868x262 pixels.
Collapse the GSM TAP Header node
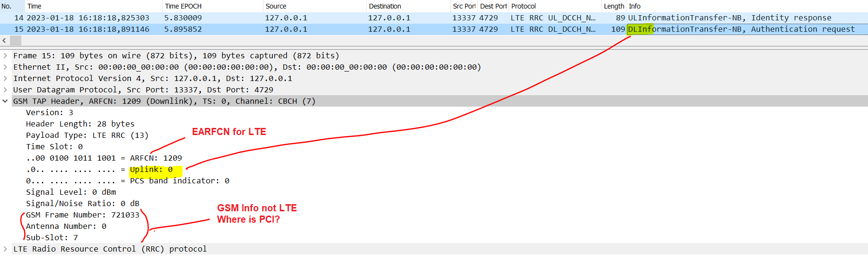click(x=5, y=101)
